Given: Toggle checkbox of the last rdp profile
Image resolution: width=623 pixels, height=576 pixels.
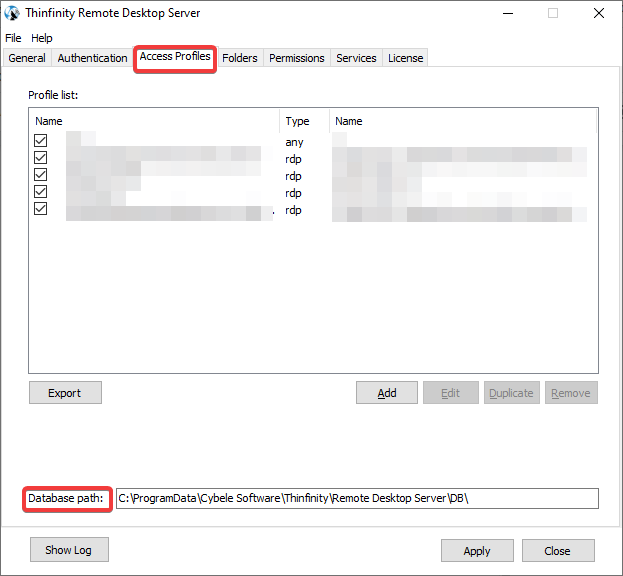Looking at the screenshot, I should tap(41, 209).
